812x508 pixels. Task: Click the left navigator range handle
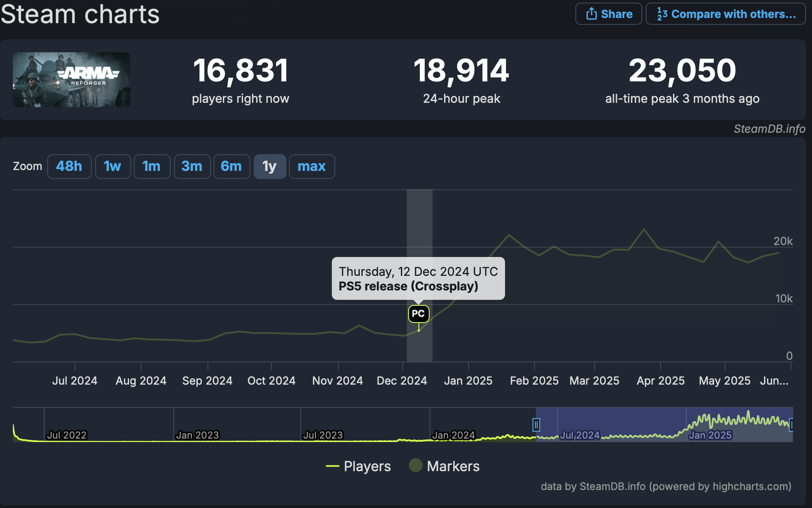536,425
